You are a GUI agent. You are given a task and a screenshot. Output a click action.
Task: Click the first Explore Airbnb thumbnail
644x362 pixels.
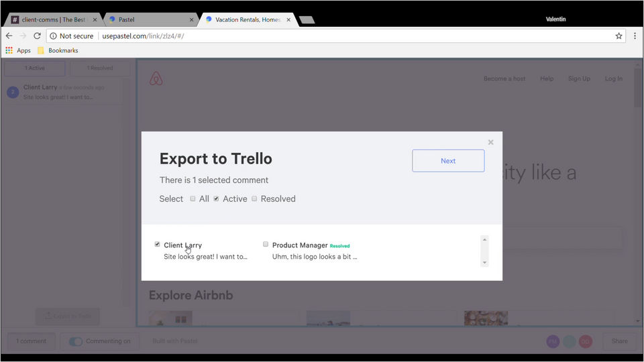coord(171,318)
